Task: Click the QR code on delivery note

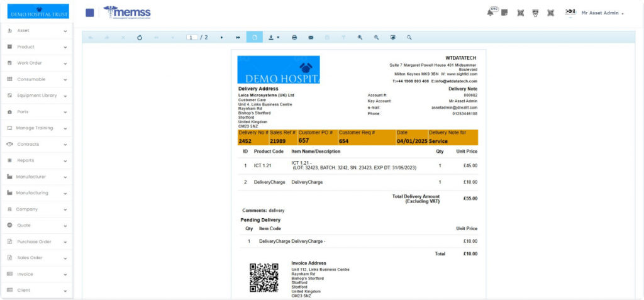Action: (264, 277)
